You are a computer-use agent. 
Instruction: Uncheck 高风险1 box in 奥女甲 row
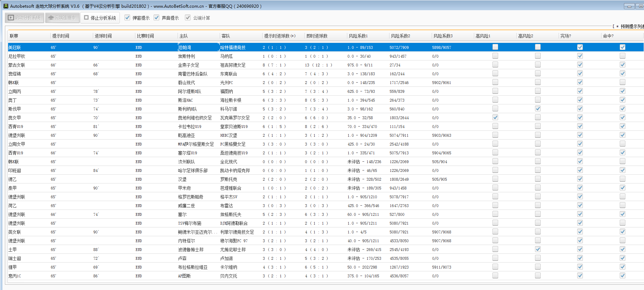495,117
